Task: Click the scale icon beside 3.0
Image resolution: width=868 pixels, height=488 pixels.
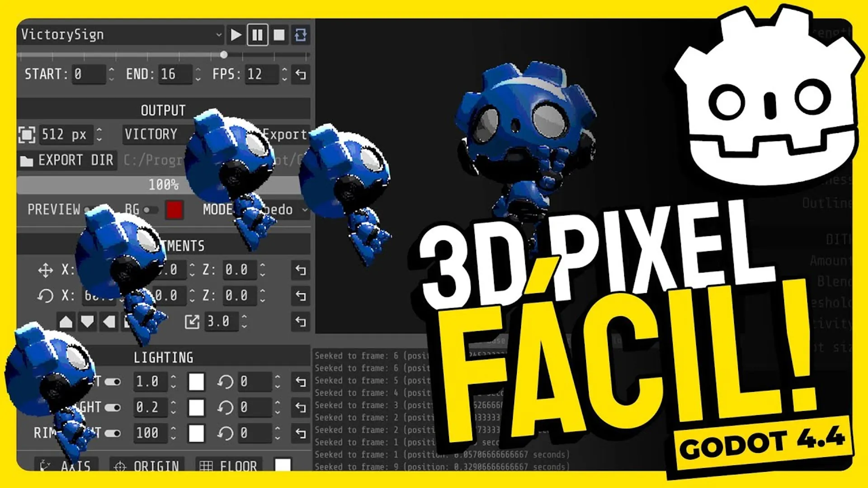Action: [x=192, y=322]
